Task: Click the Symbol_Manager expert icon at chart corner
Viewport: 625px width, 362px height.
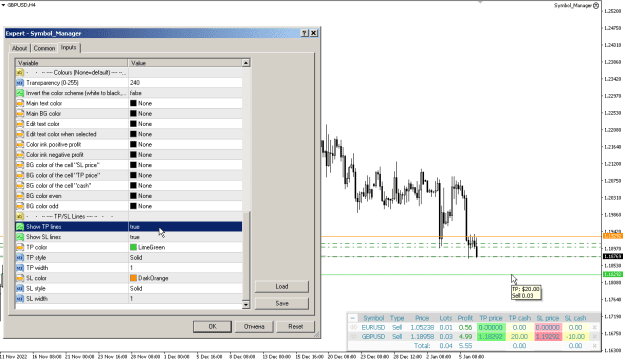Action: pos(596,6)
